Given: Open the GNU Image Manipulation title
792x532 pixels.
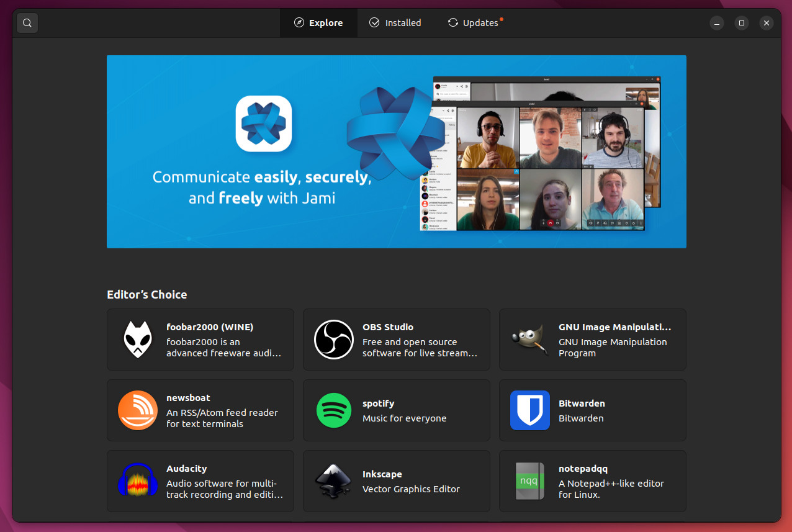Looking at the screenshot, I should [x=615, y=327].
